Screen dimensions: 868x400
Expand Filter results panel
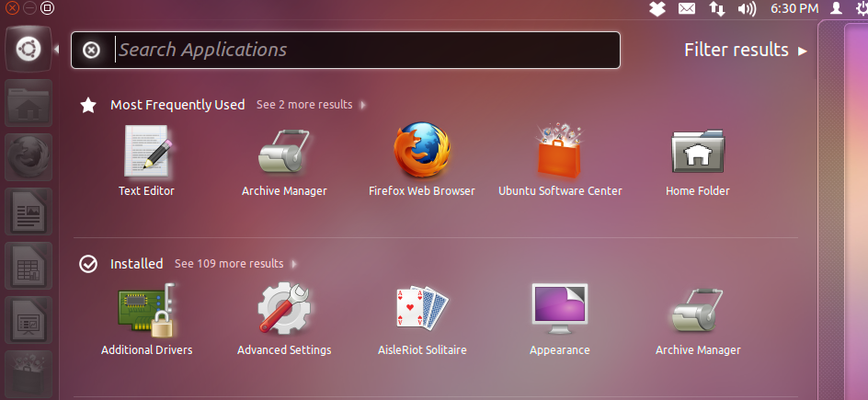click(x=746, y=50)
